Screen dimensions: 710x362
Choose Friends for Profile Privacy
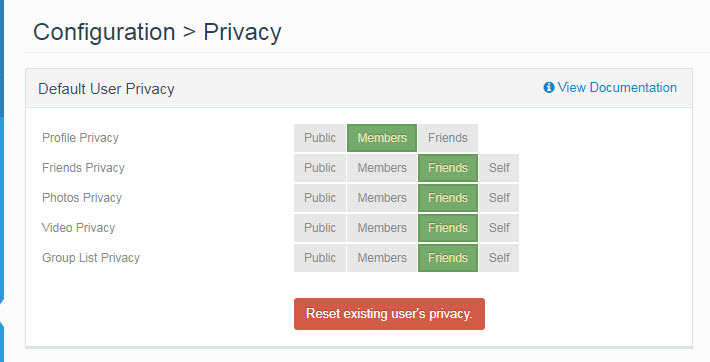448,138
